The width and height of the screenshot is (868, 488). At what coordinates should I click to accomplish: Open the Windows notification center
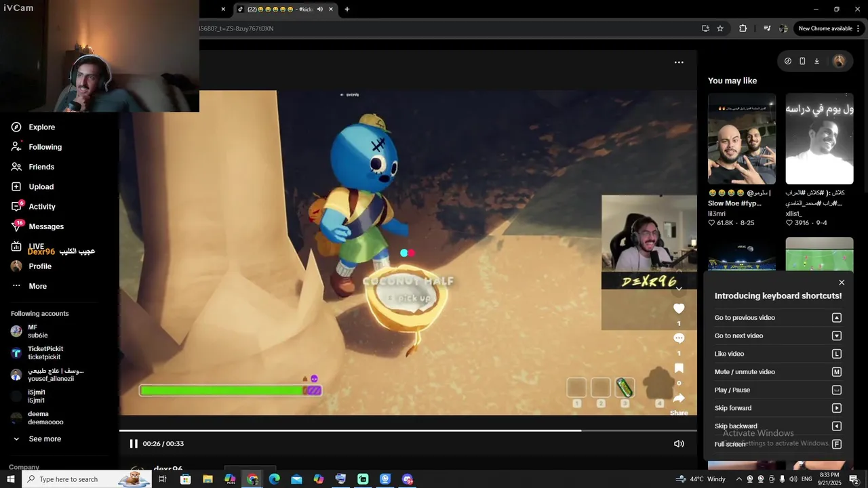(x=854, y=479)
